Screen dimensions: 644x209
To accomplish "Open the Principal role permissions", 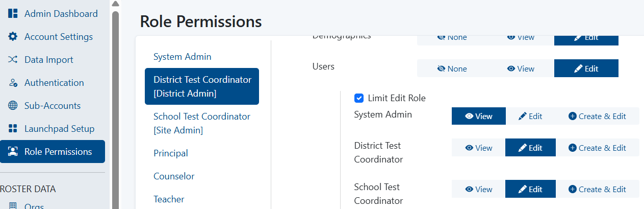I will pyautogui.click(x=171, y=153).
